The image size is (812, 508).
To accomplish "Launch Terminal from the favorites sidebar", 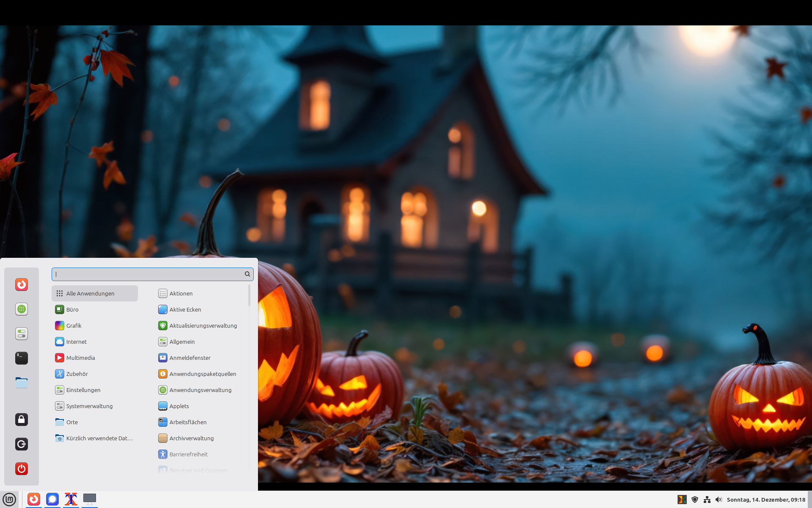I will 22,358.
